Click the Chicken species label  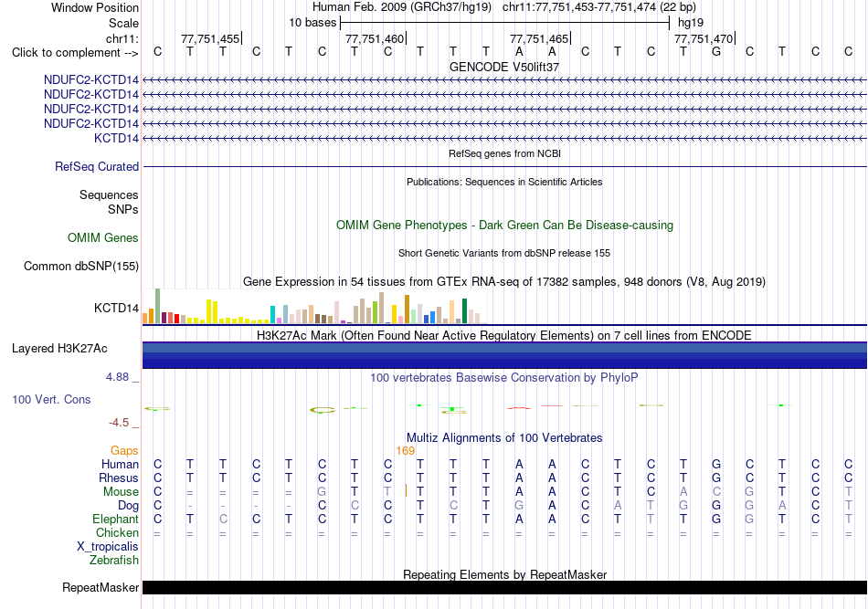point(117,532)
